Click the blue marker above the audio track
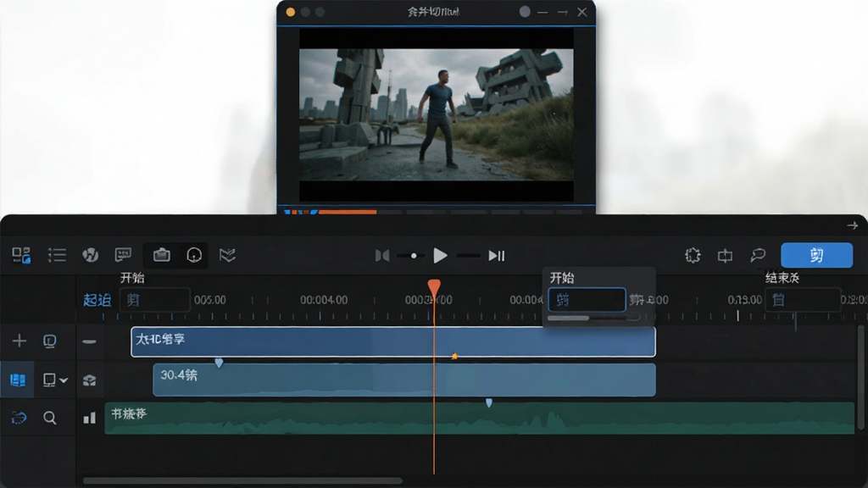Viewport: 868px width, 488px height. [x=489, y=402]
